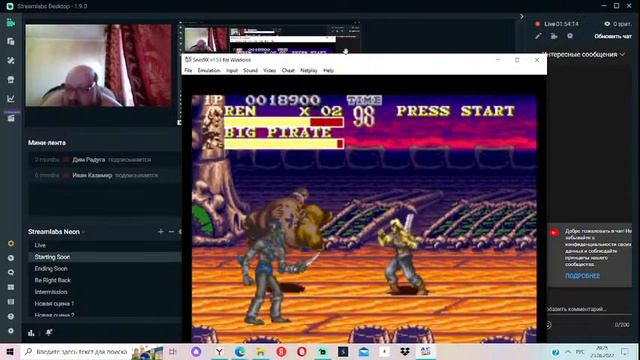Click Обновить чат link

pos(613,36)
